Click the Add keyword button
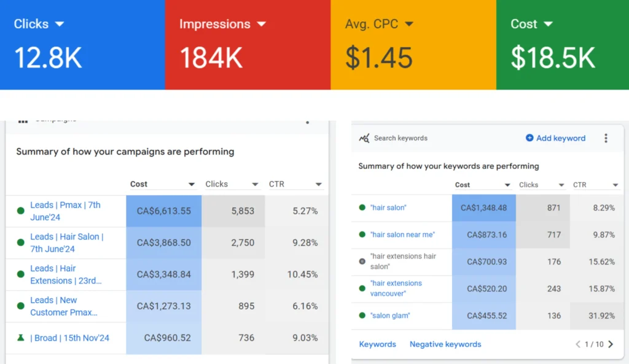Viewport: 629px width, 364px height. 555,138
